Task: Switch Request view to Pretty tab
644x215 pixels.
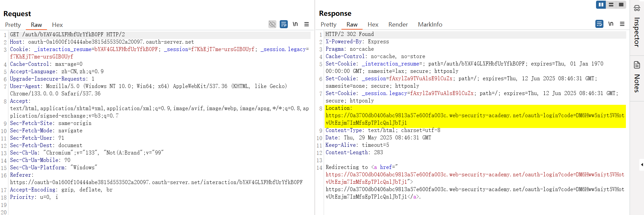Action: pos(13,25)
